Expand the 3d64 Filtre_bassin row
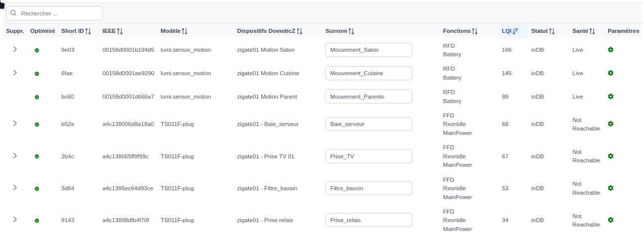 tap(15, 188)
